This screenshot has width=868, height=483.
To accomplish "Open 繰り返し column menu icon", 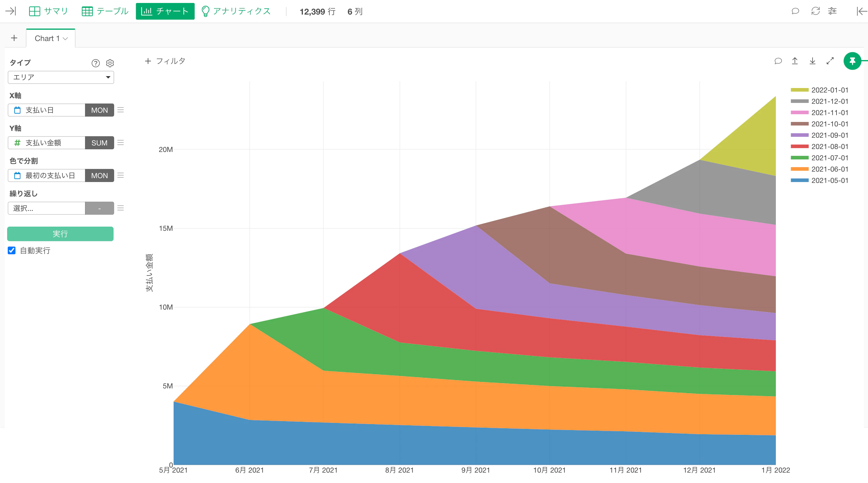I will tap(121, 208).
